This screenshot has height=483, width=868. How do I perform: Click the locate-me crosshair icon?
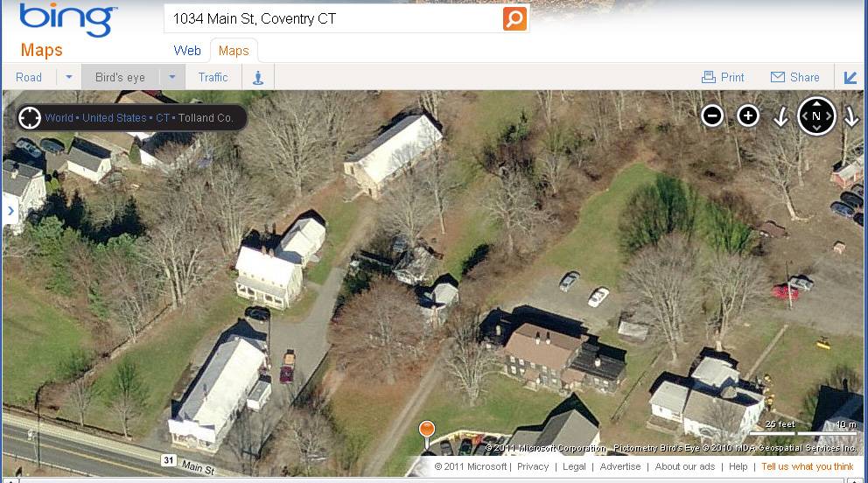click(x=30, y=118)
